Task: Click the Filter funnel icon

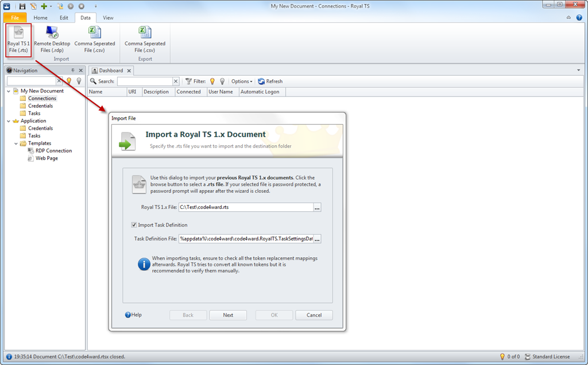Action: 188,81
